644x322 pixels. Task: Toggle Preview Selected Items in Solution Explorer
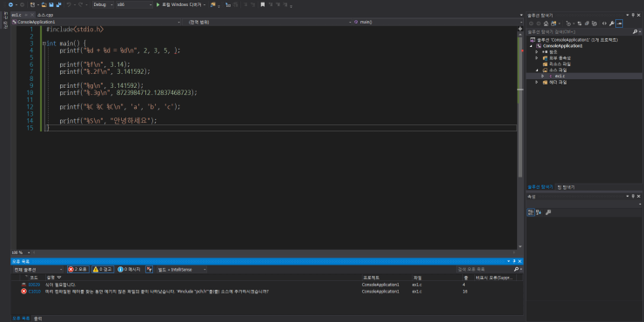click(619, 23)
